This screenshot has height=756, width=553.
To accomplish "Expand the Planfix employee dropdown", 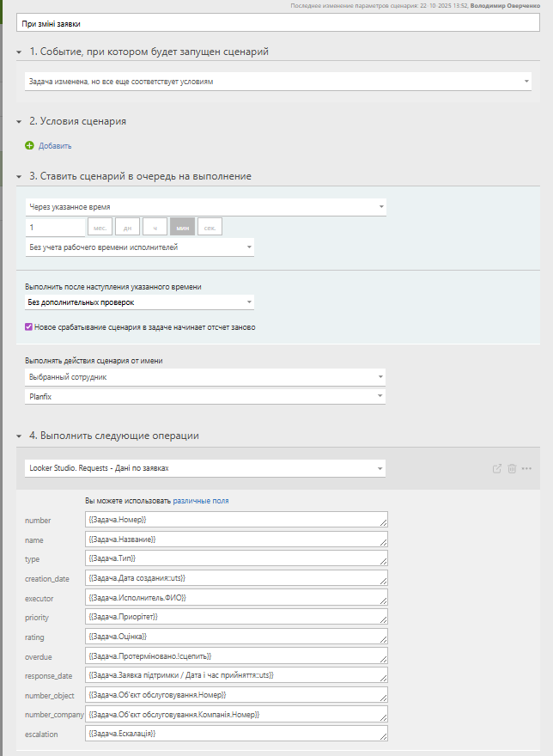I will [x=205, y=396].
